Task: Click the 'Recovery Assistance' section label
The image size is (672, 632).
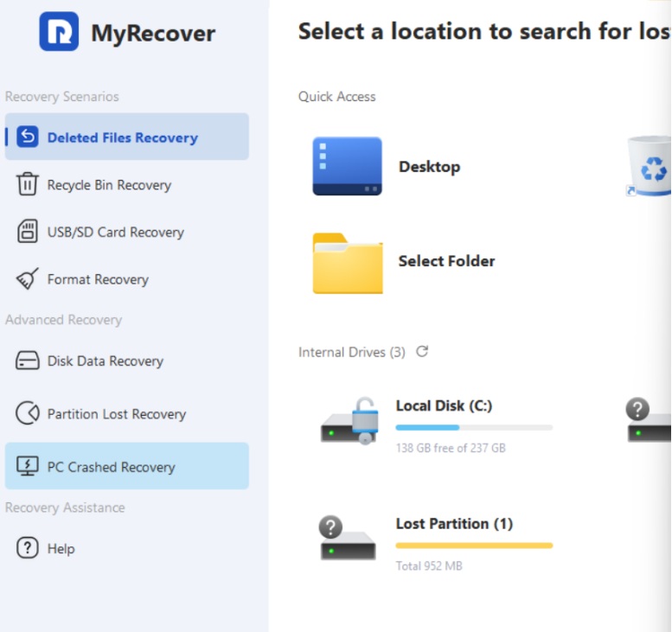Action: tap(65, 508)
